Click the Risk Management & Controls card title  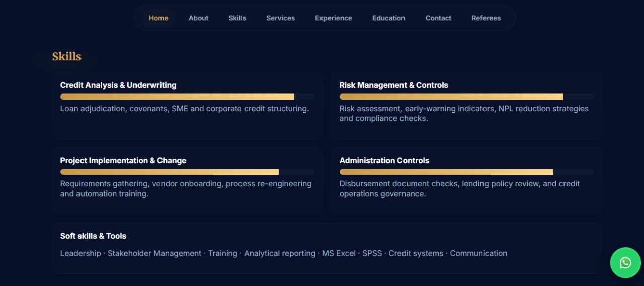[393, 85]
